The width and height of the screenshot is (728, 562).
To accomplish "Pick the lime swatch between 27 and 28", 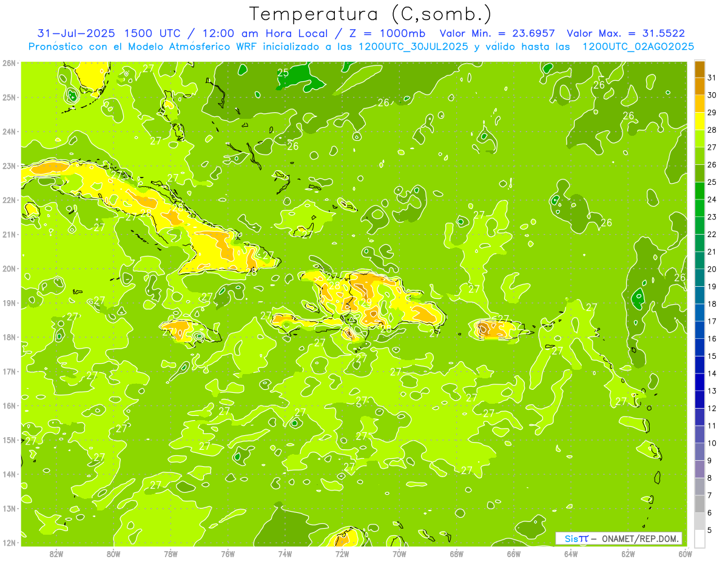I will point(699,139).
